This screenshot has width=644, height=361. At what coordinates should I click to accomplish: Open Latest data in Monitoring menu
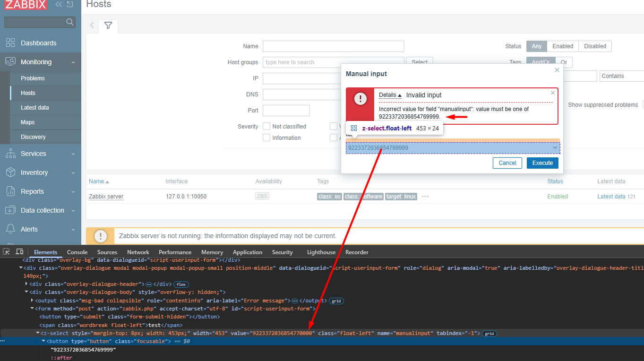35,108
